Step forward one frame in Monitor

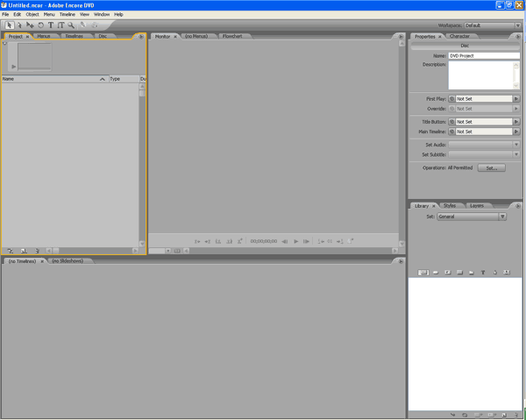[x=306, y=241]
